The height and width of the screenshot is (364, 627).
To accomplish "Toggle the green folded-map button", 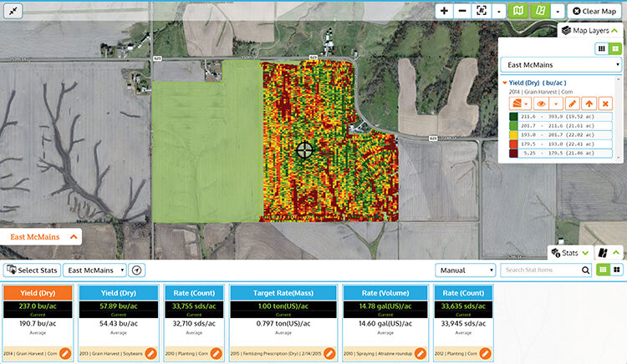I will pyautogui.click(x=519, y=12).
